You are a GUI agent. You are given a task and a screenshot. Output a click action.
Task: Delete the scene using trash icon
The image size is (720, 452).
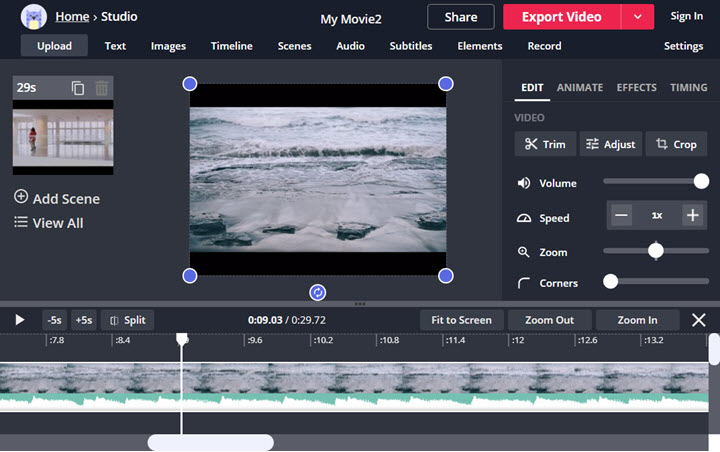[x=101, y=88]
